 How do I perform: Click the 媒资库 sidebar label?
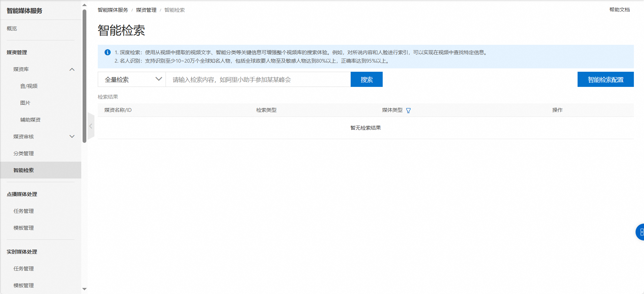tap(21, 69)
